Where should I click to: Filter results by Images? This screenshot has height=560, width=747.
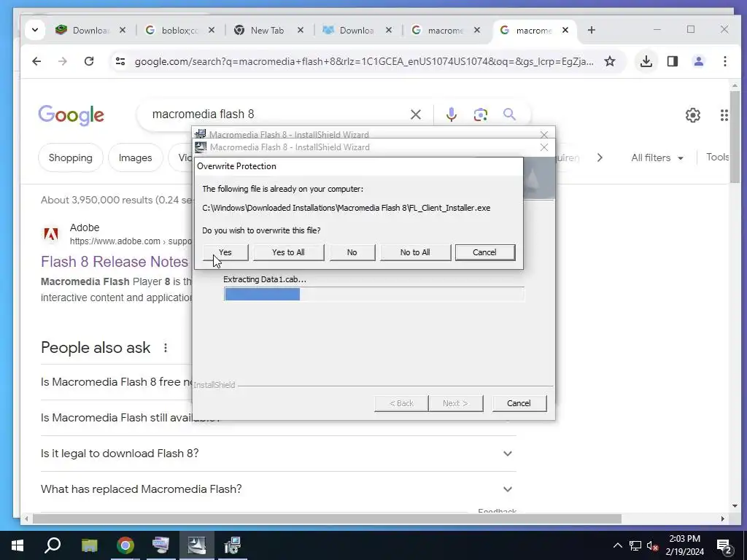click(x=135, y=157)
